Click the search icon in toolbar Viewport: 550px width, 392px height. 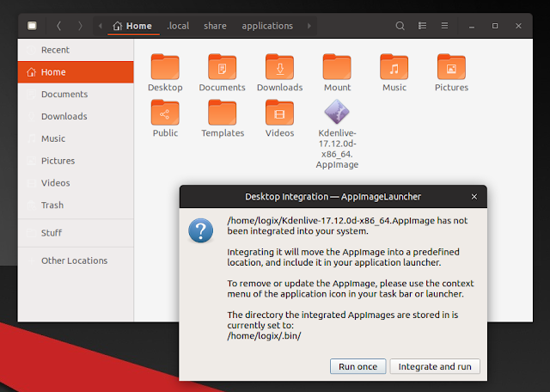tap(400, 26)
